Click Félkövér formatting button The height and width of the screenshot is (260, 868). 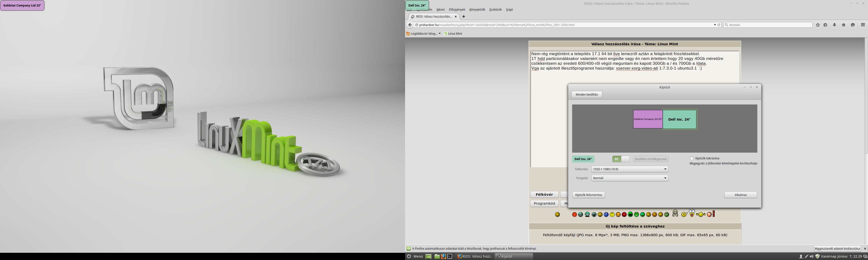click(544, 195)
